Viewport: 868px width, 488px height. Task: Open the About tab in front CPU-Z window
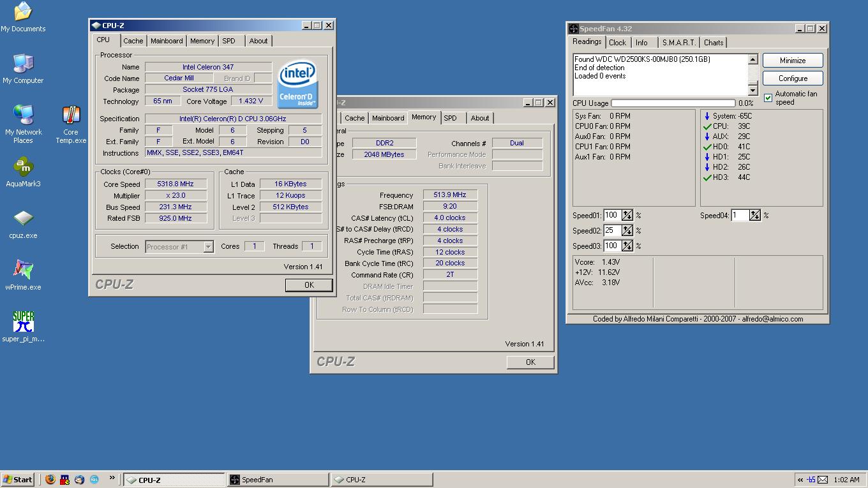coord(258,41)
